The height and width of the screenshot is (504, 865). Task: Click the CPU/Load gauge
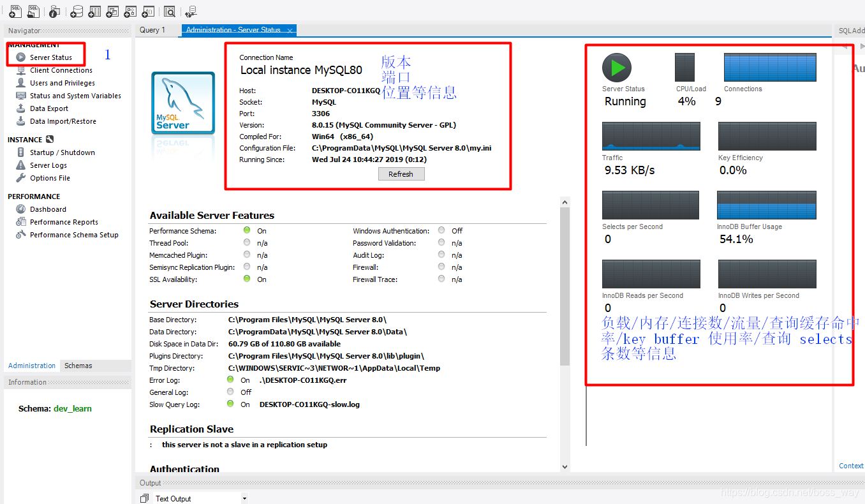point(684,67)
